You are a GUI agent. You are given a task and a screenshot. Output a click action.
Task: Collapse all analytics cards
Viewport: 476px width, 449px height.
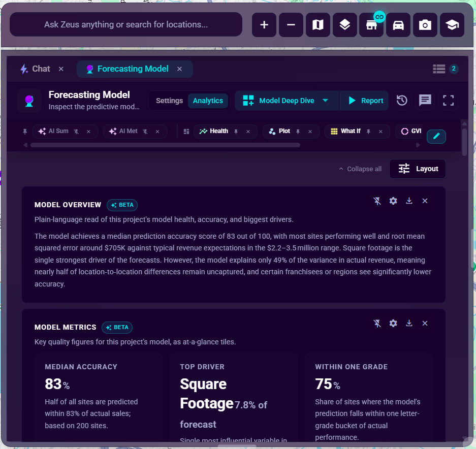pyautogui.click(x=360, y=169)
